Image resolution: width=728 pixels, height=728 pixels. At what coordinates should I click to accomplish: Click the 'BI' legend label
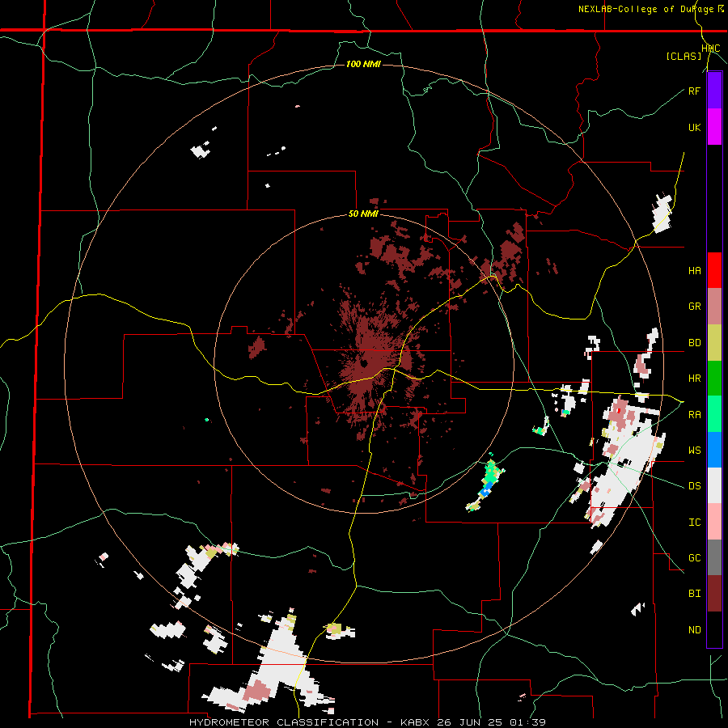point(694,594)
